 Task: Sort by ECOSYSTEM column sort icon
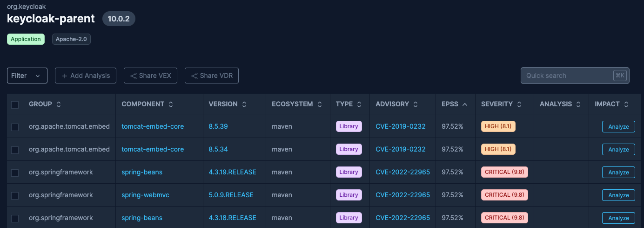[x=320, y=104]
